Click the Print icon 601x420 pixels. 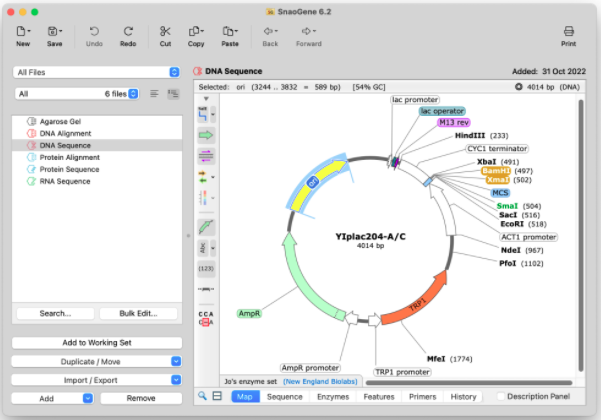click(x=568, y=31)
